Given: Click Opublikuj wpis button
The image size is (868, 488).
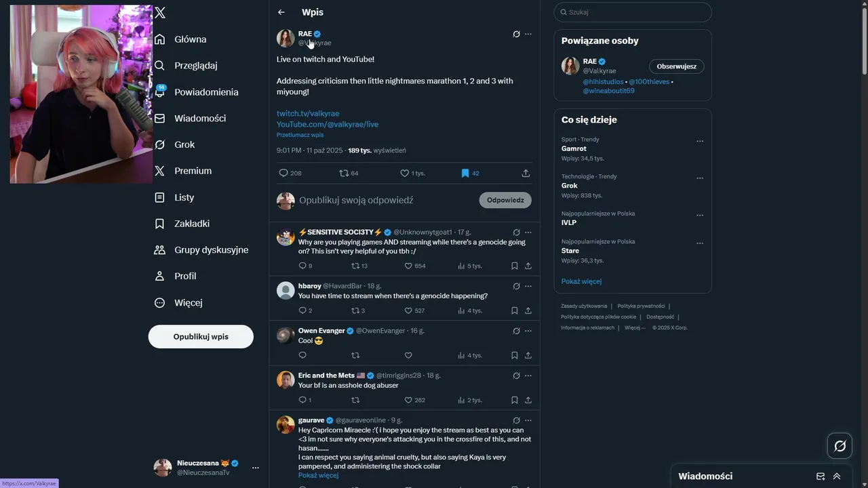Looking at the screenshot, I should (x=201, y=337).
